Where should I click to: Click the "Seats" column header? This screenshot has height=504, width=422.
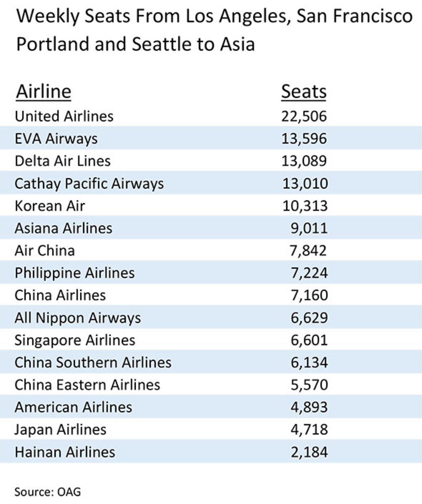click(303, 92)
